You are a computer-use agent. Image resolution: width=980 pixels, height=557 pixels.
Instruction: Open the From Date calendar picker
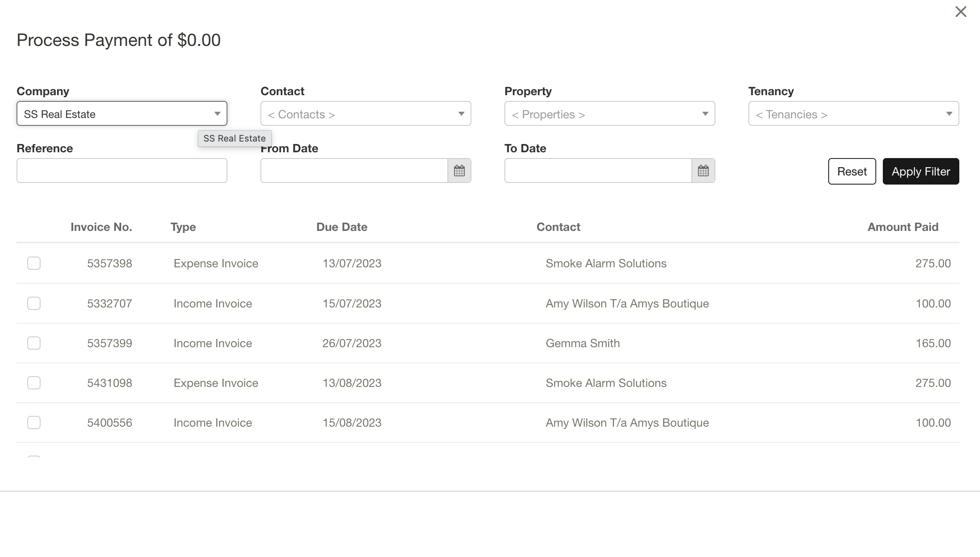(x=459, y=170)
